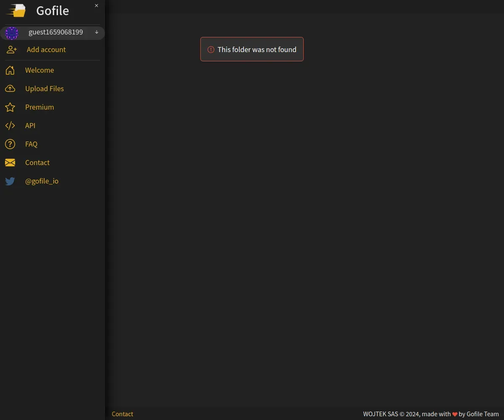
Task: Open the FAQ menu item
Action: 31,144
